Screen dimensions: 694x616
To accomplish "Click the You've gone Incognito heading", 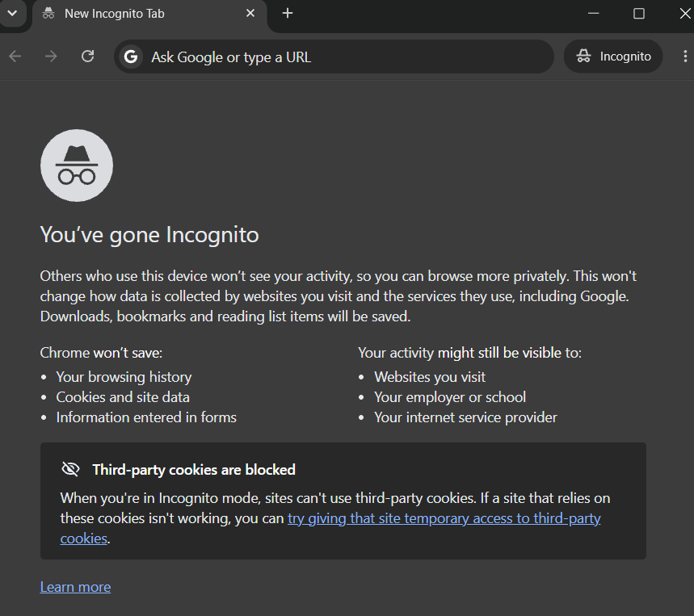I will point(149,234).
